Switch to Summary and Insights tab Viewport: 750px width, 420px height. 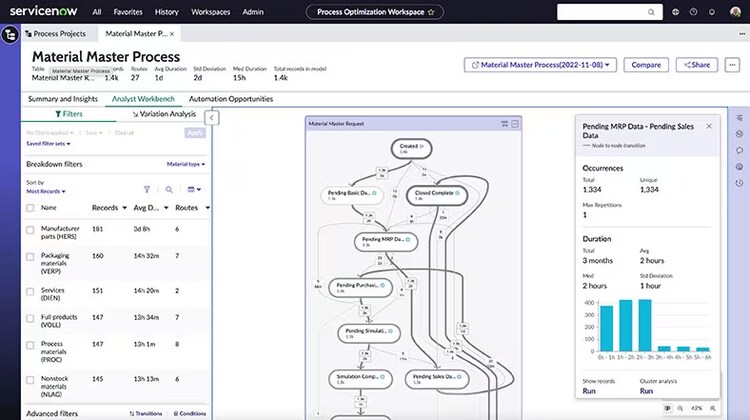pyautogui.click(x=63, y=99)
